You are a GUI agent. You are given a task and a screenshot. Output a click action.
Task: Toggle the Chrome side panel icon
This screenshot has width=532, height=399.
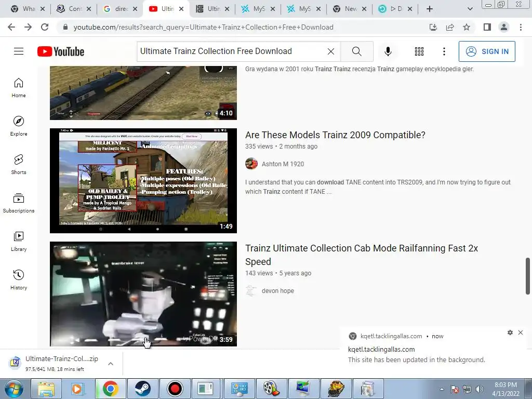pos(487,27)
